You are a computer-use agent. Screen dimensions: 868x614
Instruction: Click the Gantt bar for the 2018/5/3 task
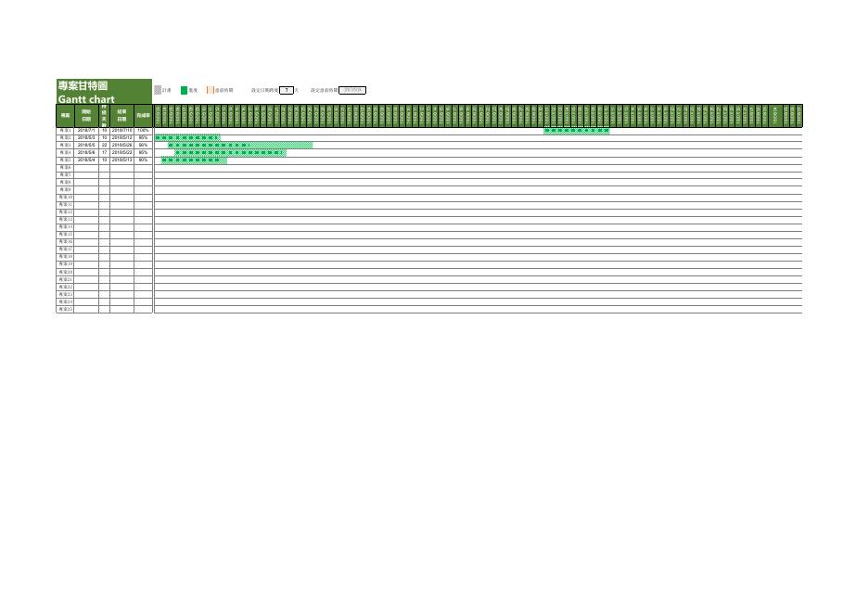[187, 138]
